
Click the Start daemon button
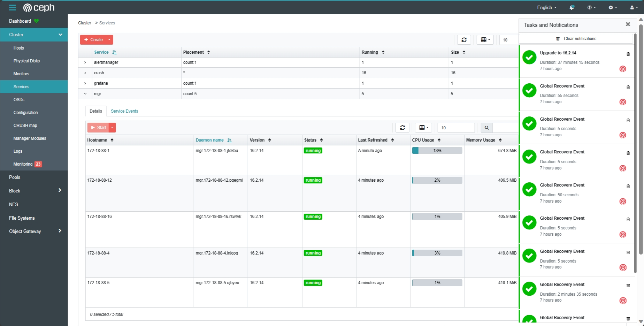98,128
